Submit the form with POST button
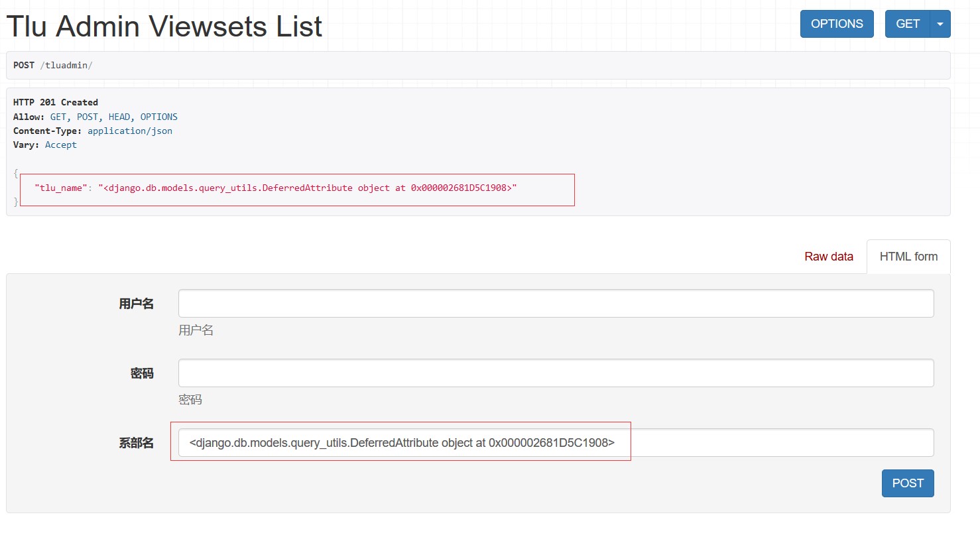980x545 pixels. pyautogui.click(x=908, y=483)
